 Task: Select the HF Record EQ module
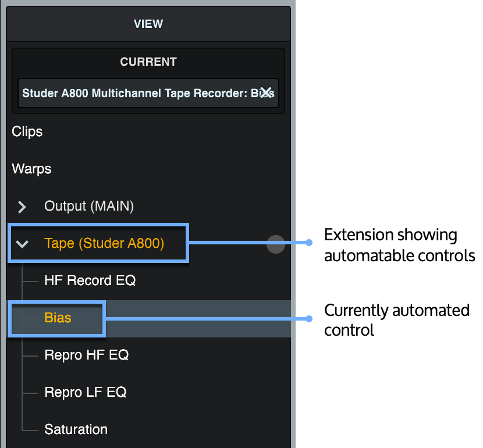90,280
